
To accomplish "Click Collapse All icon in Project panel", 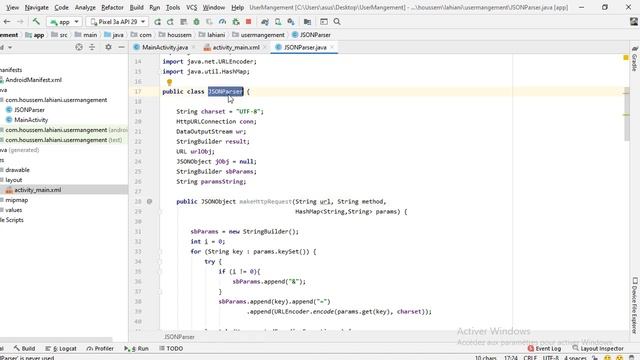I will pyautogui.click(x=92, y=47).
